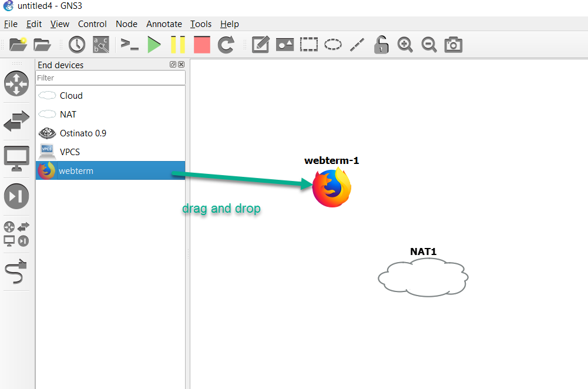
Task: Select the NAT1 cloud node on canvas
Action: [423, 277]
